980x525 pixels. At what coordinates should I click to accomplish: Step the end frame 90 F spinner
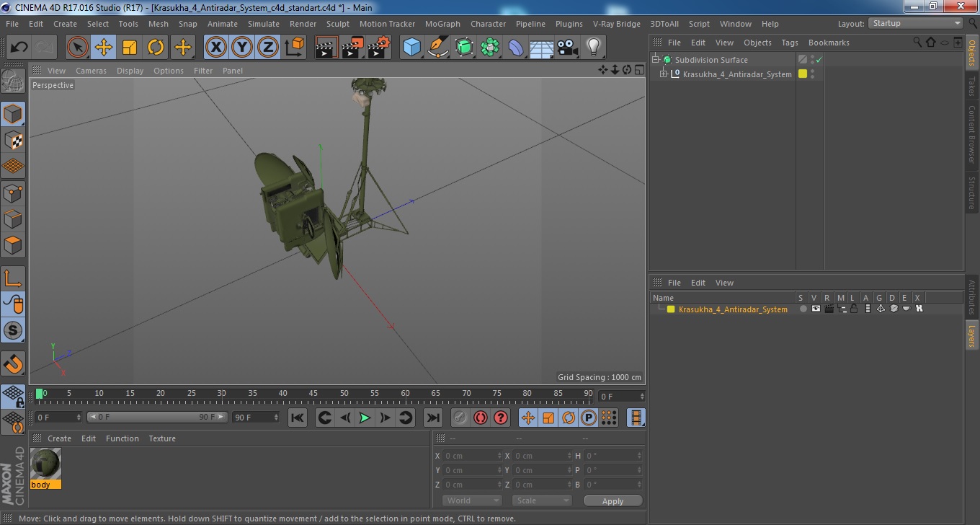pos(276,418)
